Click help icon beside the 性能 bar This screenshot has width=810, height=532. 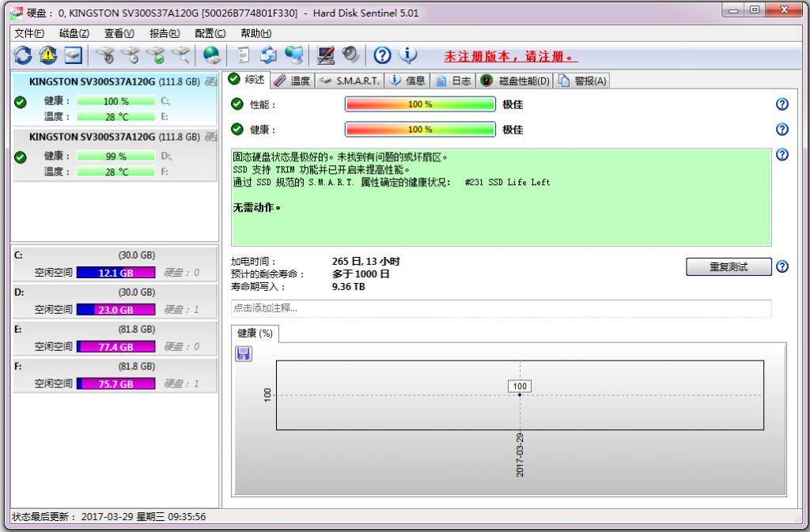(782, 104)
